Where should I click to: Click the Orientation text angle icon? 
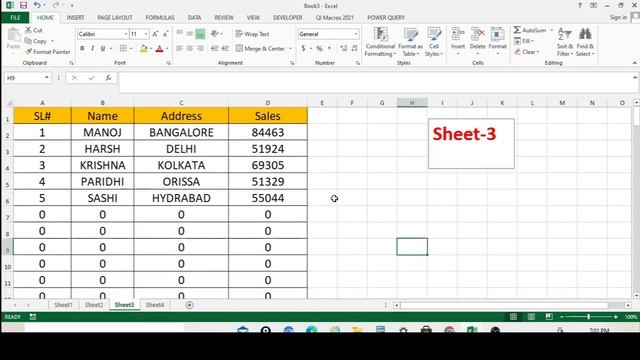215,34
